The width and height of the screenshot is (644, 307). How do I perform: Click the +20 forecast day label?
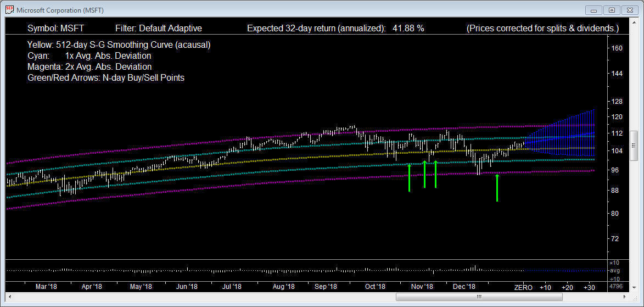point(567,287)
